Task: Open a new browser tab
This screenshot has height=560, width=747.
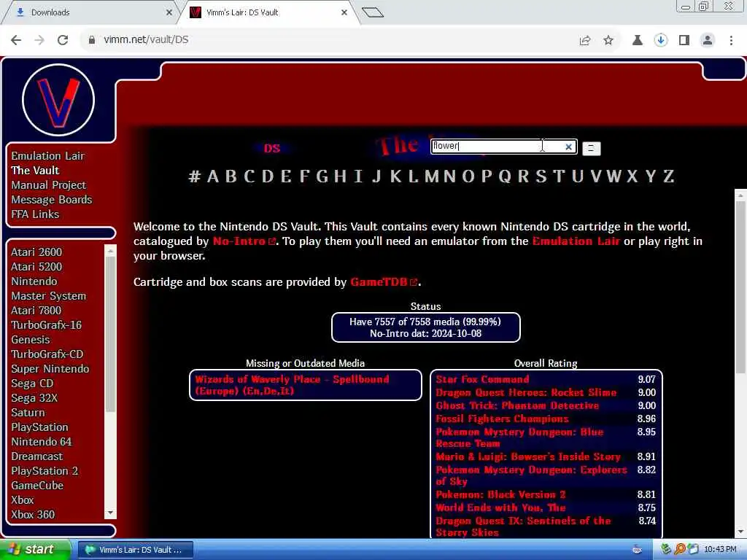Action: click(x=373, y=12)
